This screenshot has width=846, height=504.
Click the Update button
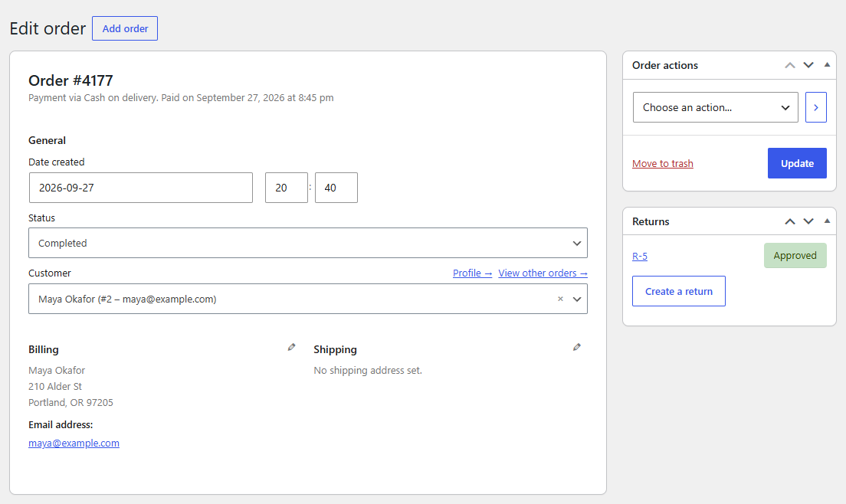point(797,163)
